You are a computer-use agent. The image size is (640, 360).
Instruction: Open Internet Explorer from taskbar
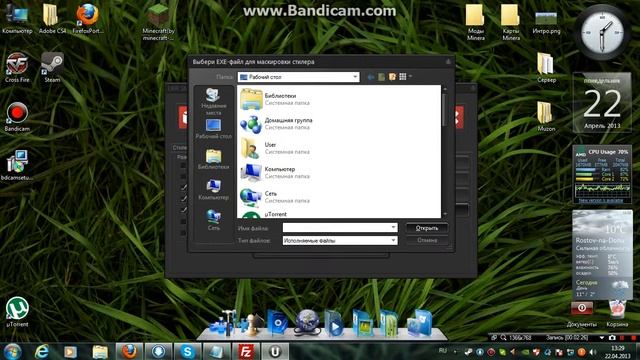41,351
